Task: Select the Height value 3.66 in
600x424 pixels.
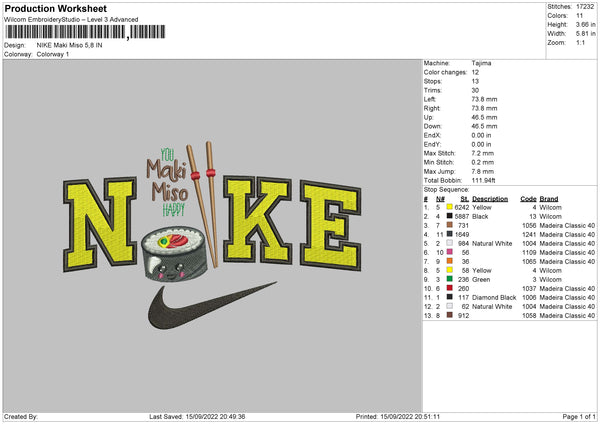Action: tap(585, 24)
